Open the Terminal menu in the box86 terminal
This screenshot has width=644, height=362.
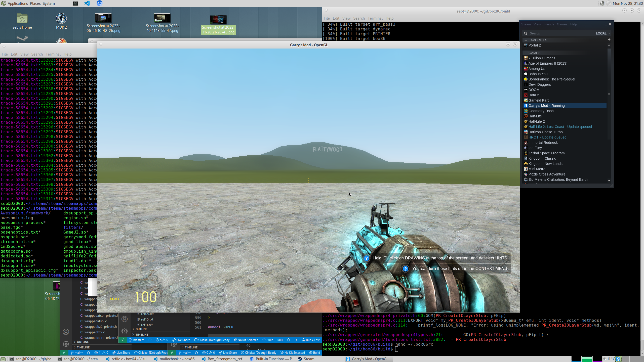click(x=375, y=18)
